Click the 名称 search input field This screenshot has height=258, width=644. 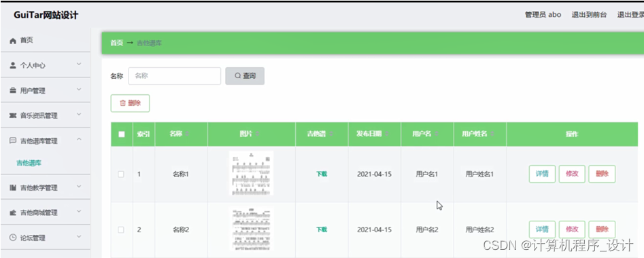(x=175, y=76)
